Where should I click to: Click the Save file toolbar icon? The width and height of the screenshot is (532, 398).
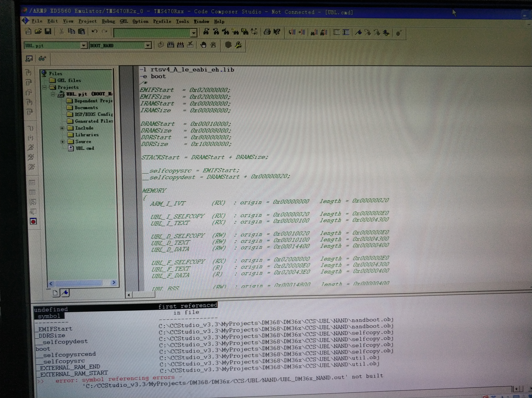coord(48,31)
